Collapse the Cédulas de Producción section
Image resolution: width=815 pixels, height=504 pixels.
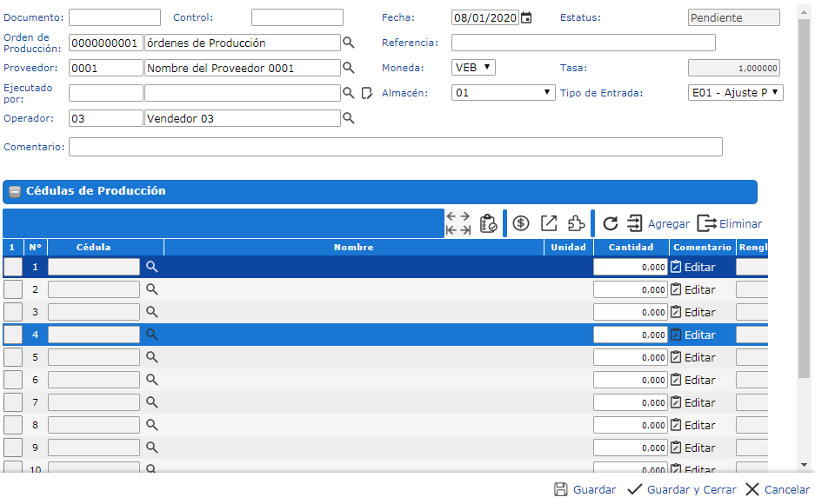point(15,192)
